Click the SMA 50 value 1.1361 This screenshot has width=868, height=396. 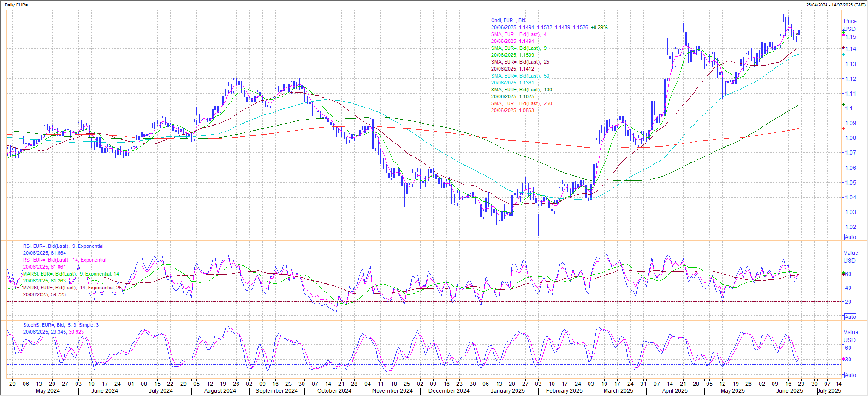tap(527, 83)
